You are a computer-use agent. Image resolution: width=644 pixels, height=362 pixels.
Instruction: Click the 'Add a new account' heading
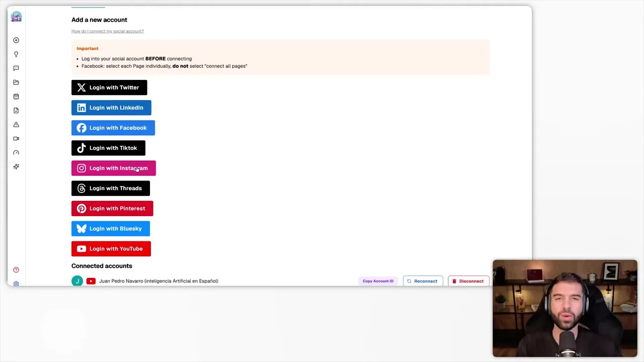point(99,20)
